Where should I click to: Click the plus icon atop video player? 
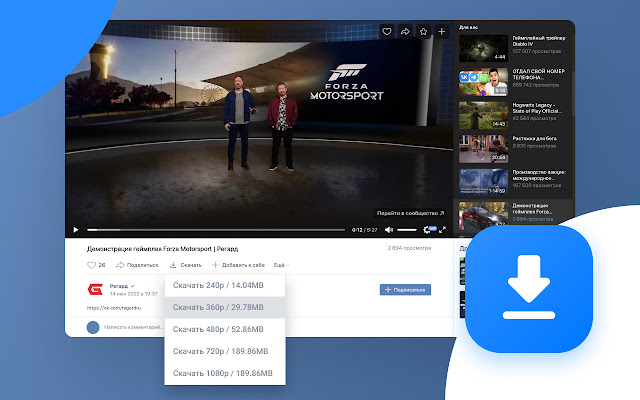tap(442, 31)
